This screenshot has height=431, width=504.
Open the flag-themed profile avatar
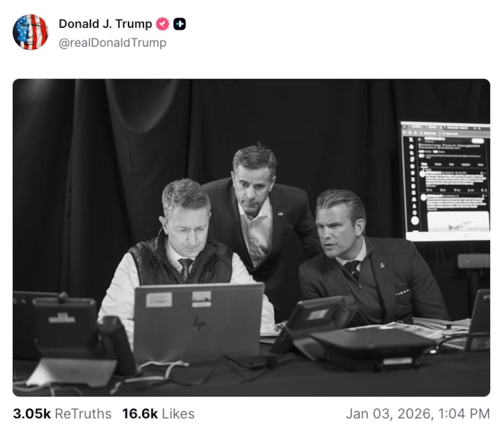(30, 32)
